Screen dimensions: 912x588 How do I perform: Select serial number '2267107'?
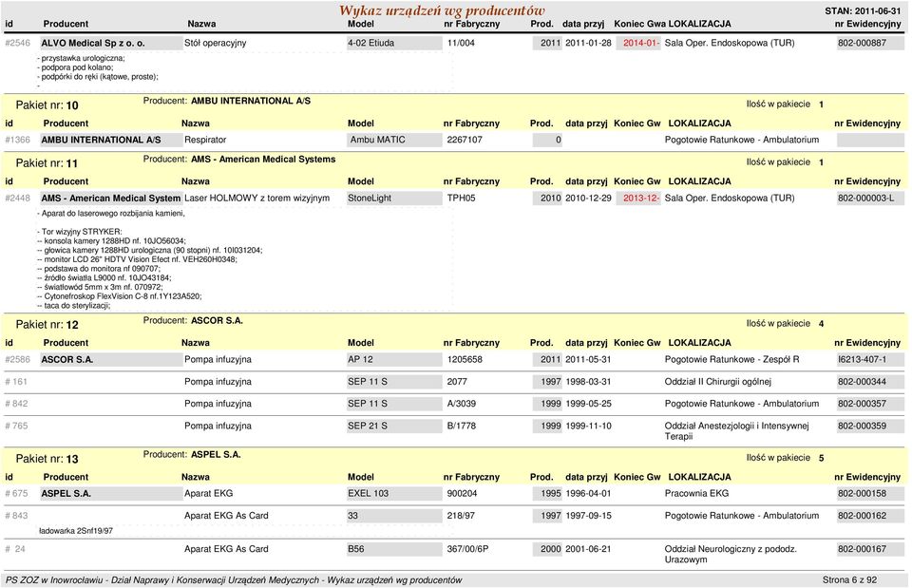click(465, 141)
